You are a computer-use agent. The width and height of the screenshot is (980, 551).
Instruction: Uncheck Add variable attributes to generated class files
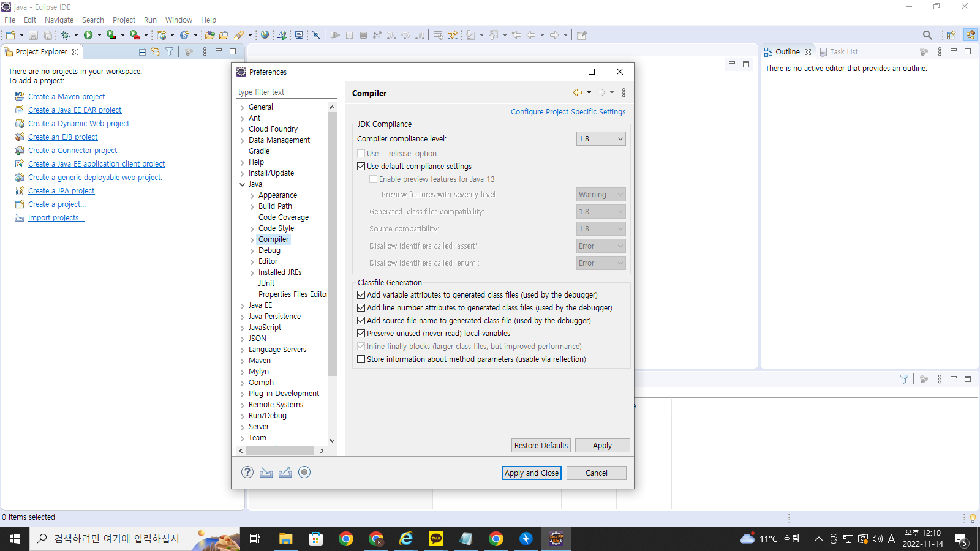pyautogui.click(x=361, y=295)
